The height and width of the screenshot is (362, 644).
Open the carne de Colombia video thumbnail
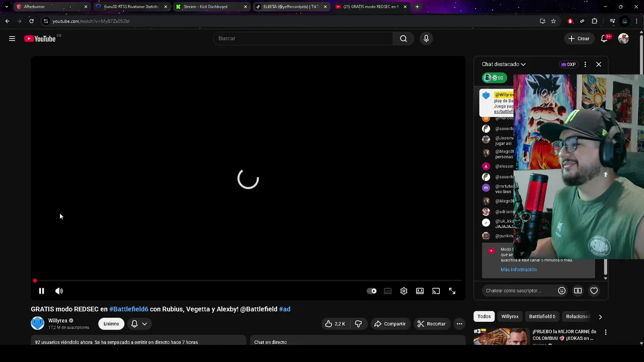click(x=501, y=337)
